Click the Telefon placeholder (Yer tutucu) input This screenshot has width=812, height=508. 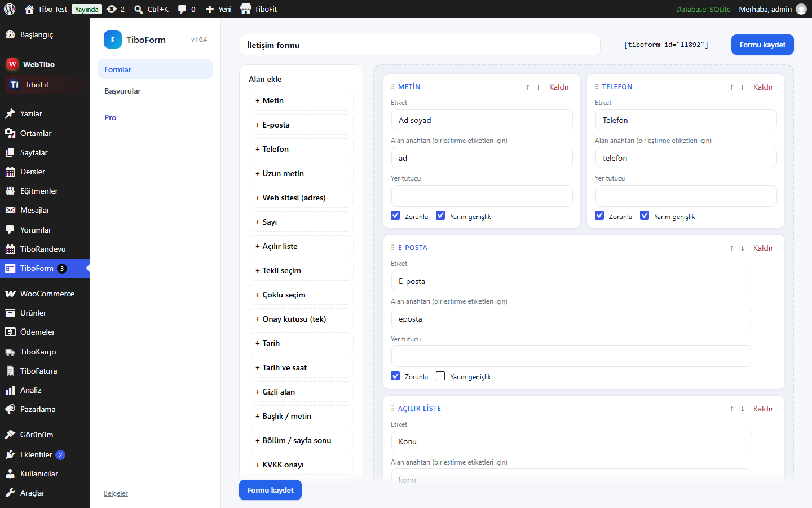click(686, 196)
